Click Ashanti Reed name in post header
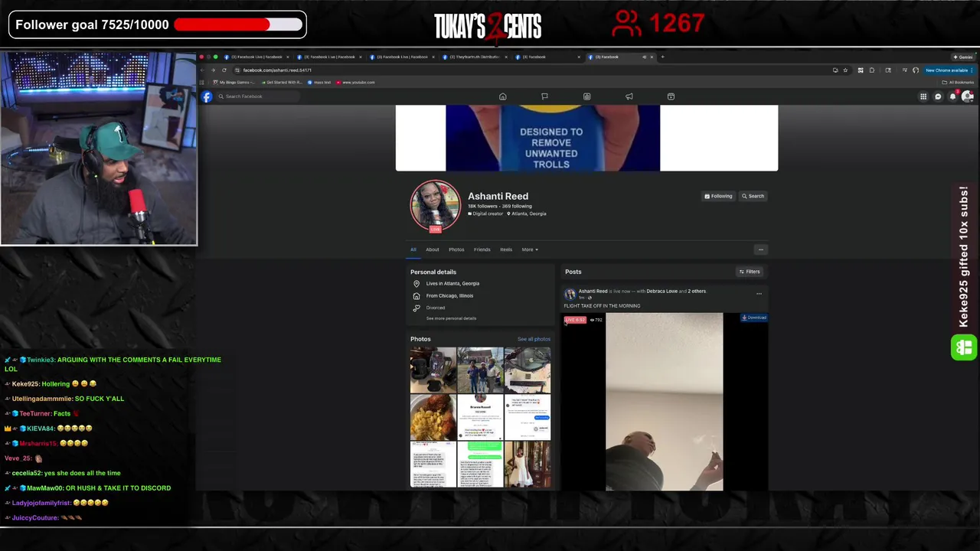The width and height of the screenshot is (980, 551). [593, 291]
